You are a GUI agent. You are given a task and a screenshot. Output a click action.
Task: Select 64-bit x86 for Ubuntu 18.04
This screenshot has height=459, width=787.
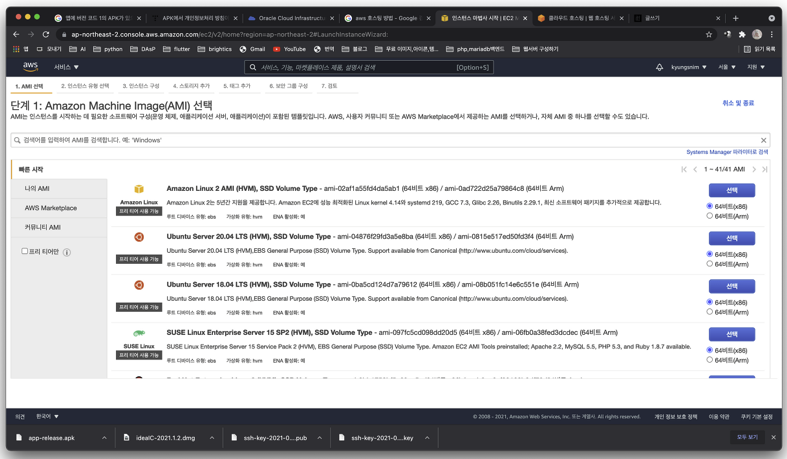(x=709, y=302)
